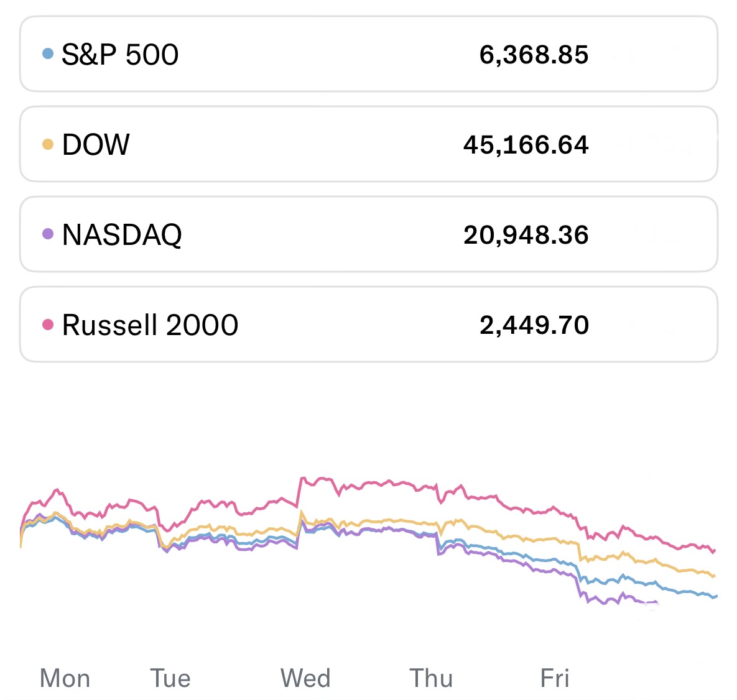Click the S&P 500 value 6,368.85

534,55
